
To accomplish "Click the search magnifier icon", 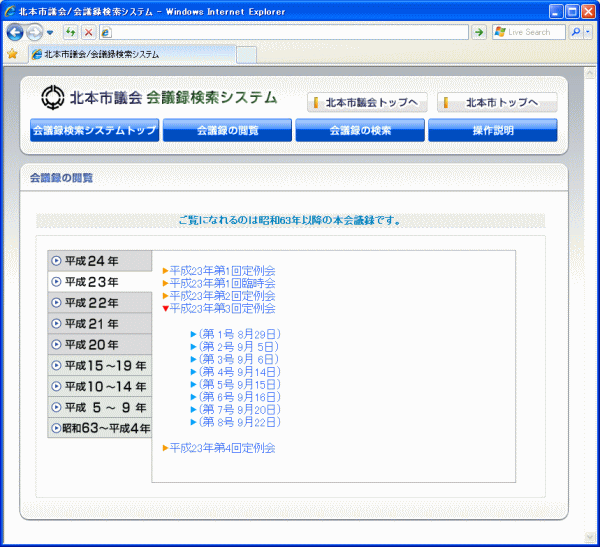I will pos(576,32).
